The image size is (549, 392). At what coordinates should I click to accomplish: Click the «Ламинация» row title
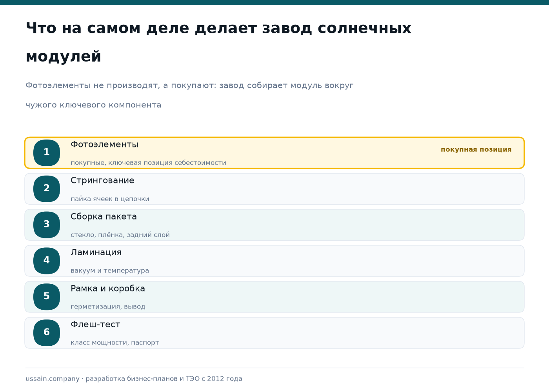pyautogui.click(x=96, y=252)
